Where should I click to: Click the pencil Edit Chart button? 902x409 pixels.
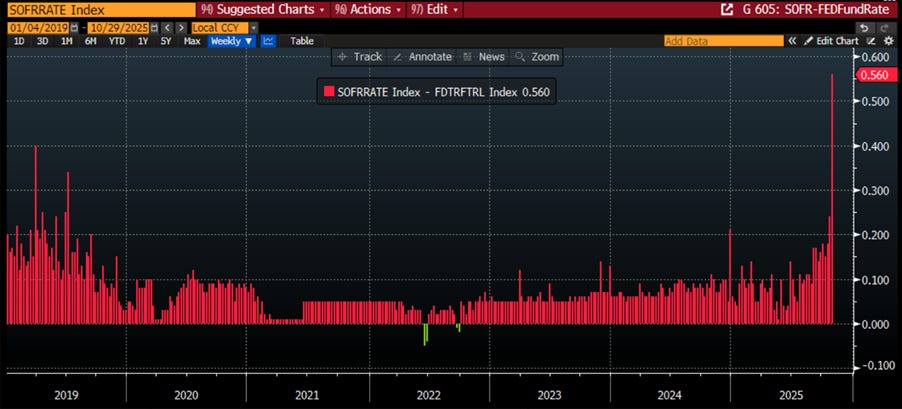point(831,41)
